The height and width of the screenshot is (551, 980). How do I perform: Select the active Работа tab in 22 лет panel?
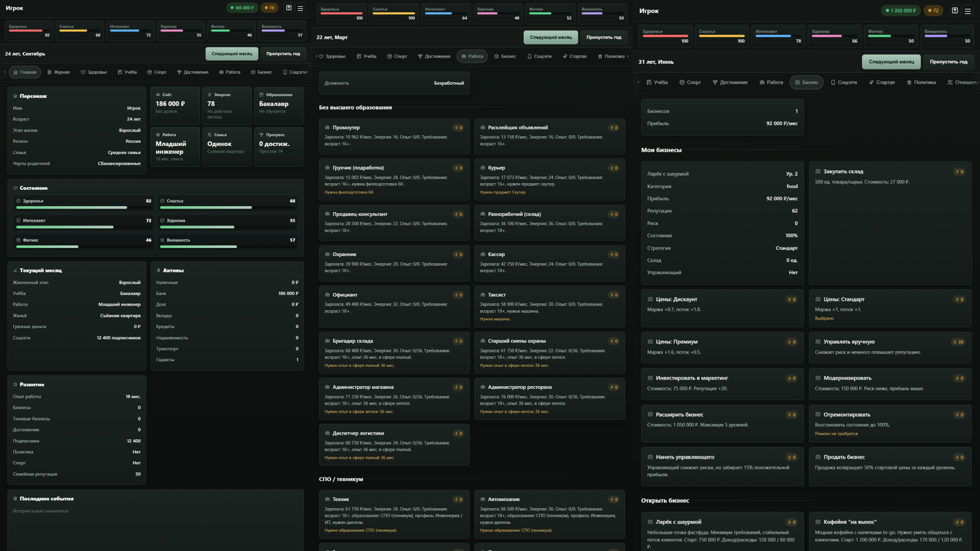point(472,57)
